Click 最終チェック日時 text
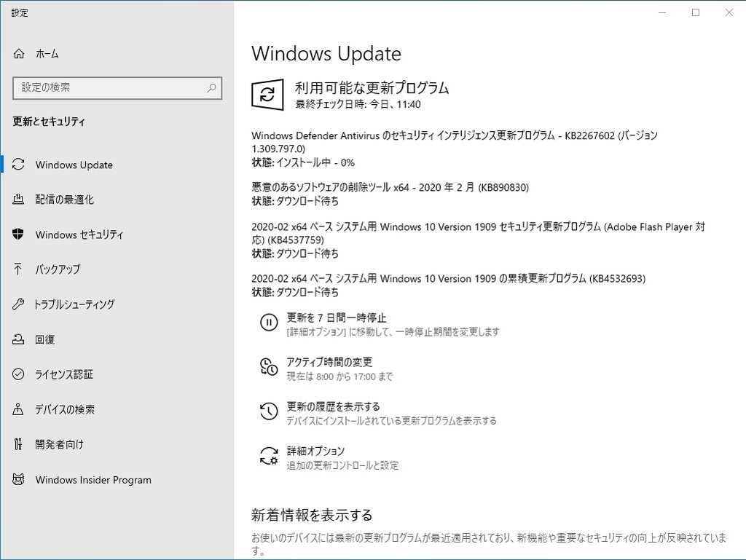746x560 pixels. pyautogui.click(x=358, y=104)
